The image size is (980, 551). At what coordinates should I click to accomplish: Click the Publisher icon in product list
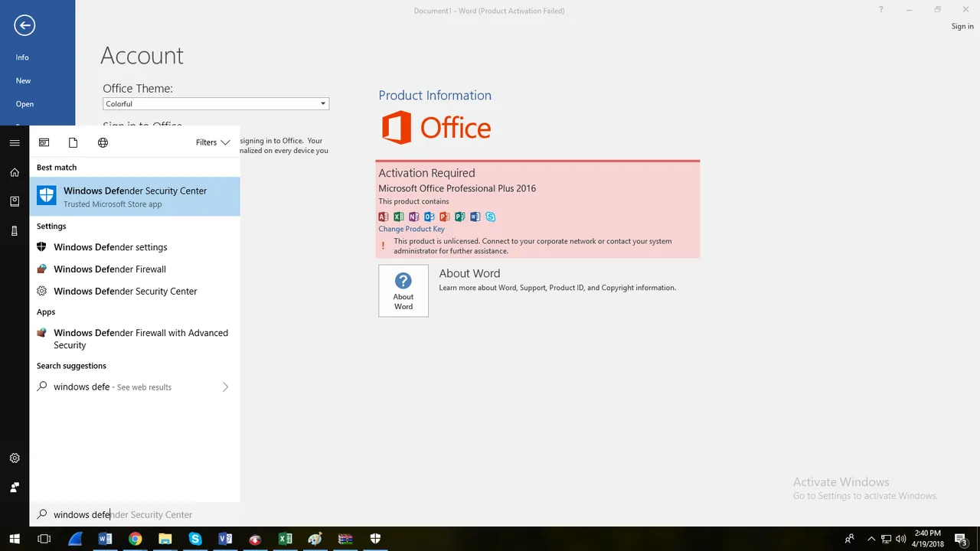point(460,217)
